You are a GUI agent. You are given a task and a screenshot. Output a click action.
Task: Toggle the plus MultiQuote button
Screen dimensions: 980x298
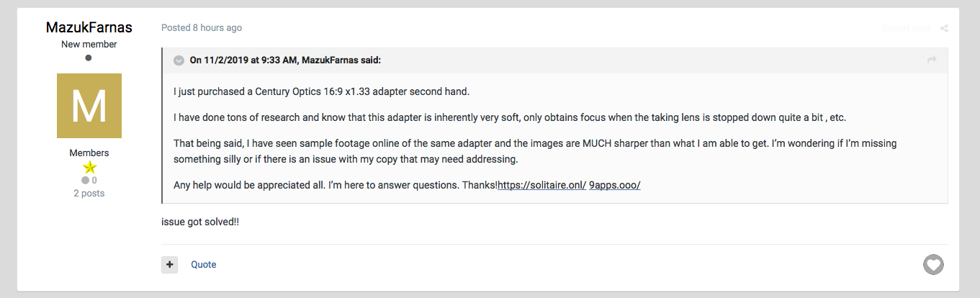(x=170, y=265)
